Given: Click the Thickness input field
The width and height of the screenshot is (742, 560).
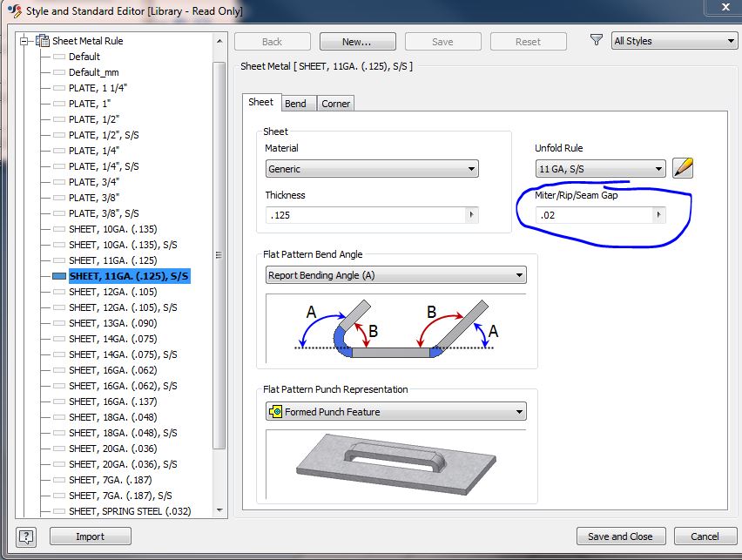Looking at the screenshot, I should pos(366,215).
